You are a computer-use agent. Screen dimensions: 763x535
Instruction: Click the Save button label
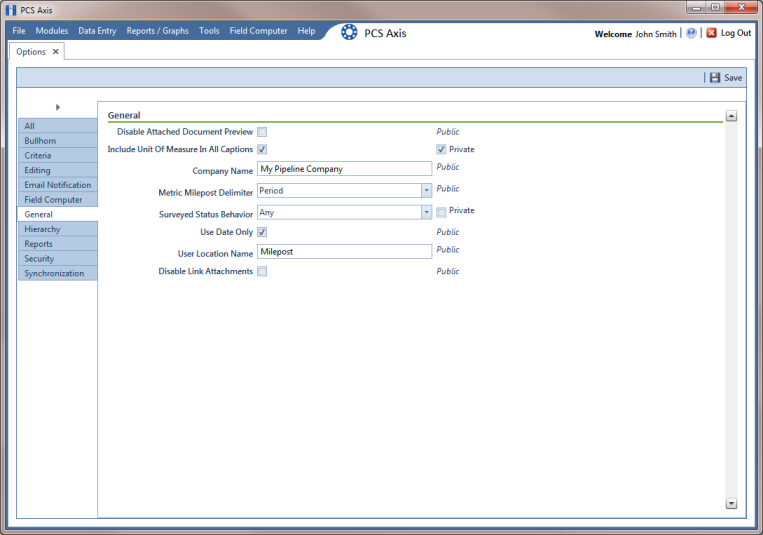pyautogui.click(x=733, y=78)
